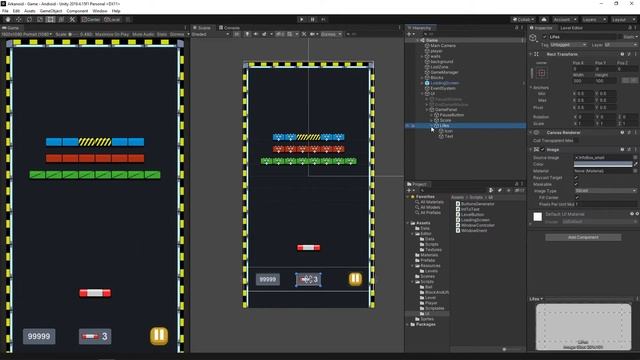
Task: Click the ButtonsGenerator script icon
Action: click(x=458, y=204)
